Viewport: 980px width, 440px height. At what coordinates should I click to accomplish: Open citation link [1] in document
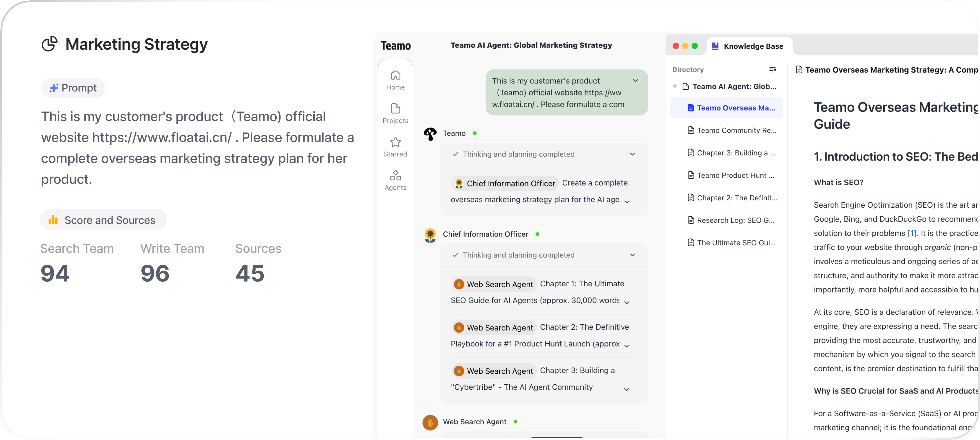tap(911, 233)
